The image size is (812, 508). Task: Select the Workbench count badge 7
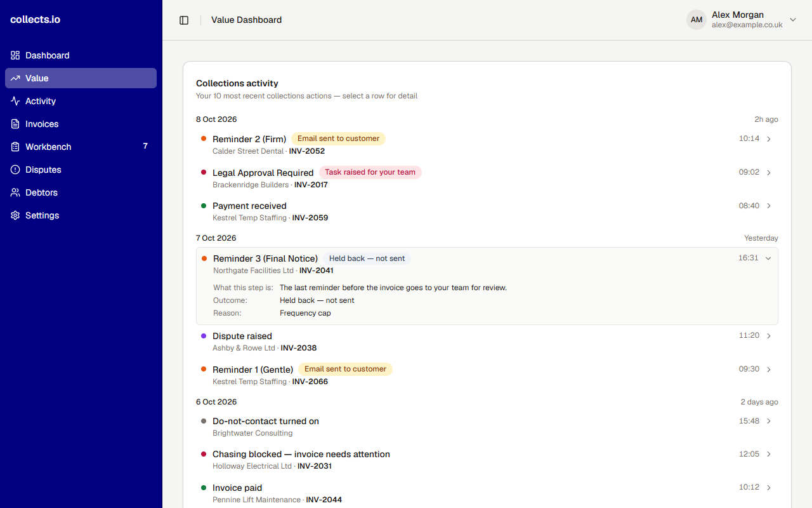point(145,146)
